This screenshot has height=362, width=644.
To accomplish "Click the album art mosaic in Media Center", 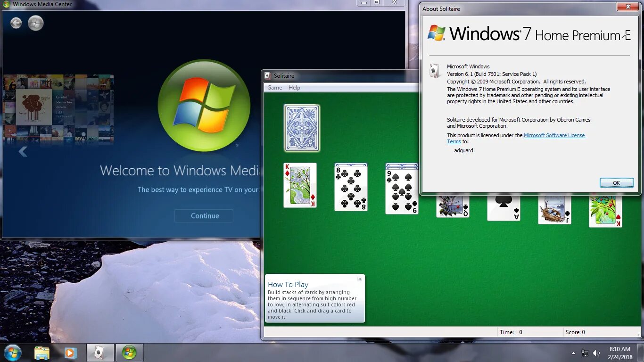I will click(x=58, y=109).
